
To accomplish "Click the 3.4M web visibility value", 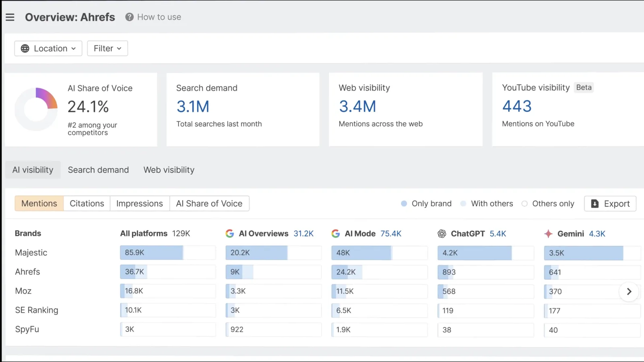I will coord(357,107).
